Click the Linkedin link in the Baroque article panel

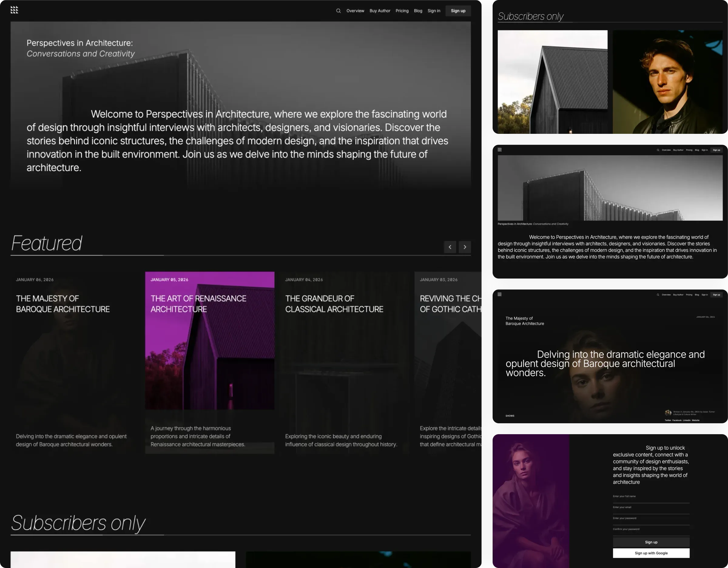pos(686,420)
